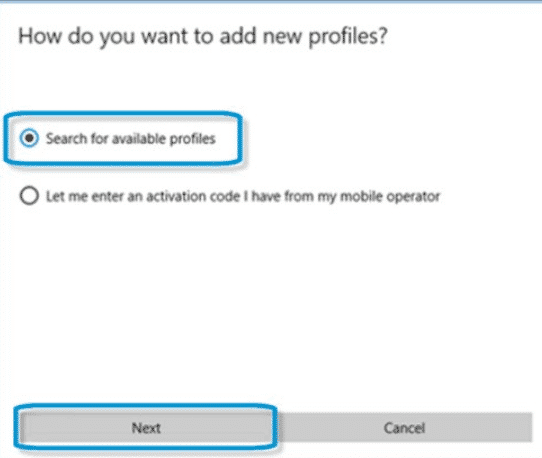Pick the option mentioning mobile operator
542x458 pixels.
230,196
